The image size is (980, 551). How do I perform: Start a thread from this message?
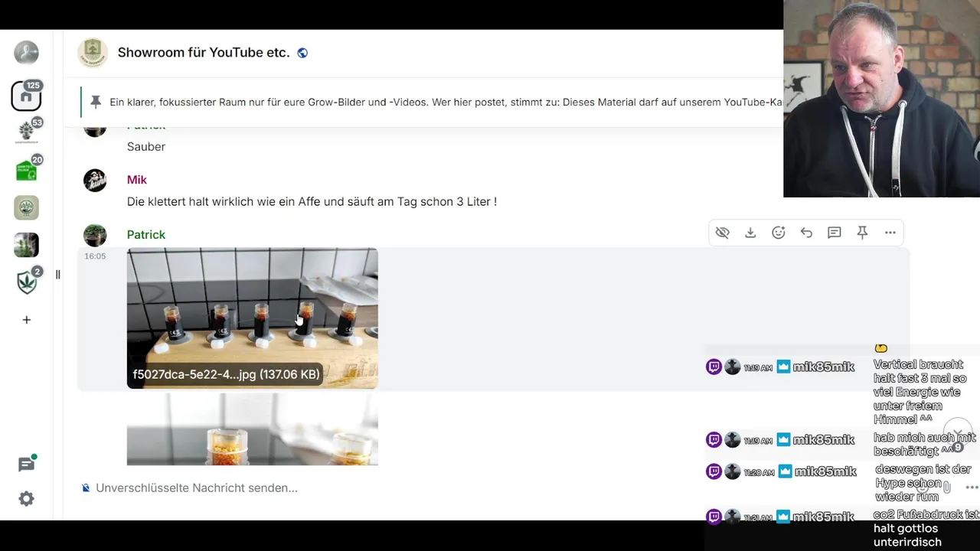coord(835,233)
